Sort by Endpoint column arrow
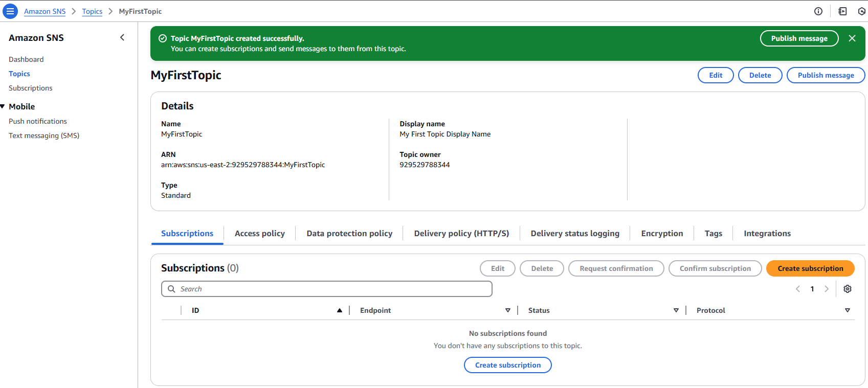The image size is (868, 388). click(x=508, y=310)
